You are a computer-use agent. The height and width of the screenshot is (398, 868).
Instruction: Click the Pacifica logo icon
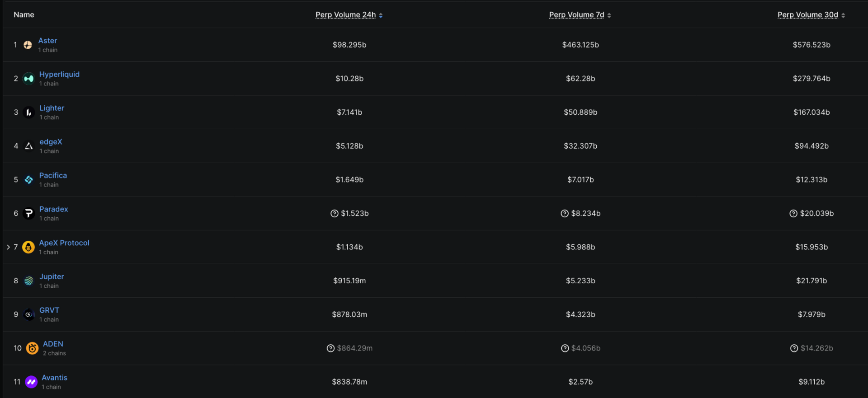coord(28,180)
